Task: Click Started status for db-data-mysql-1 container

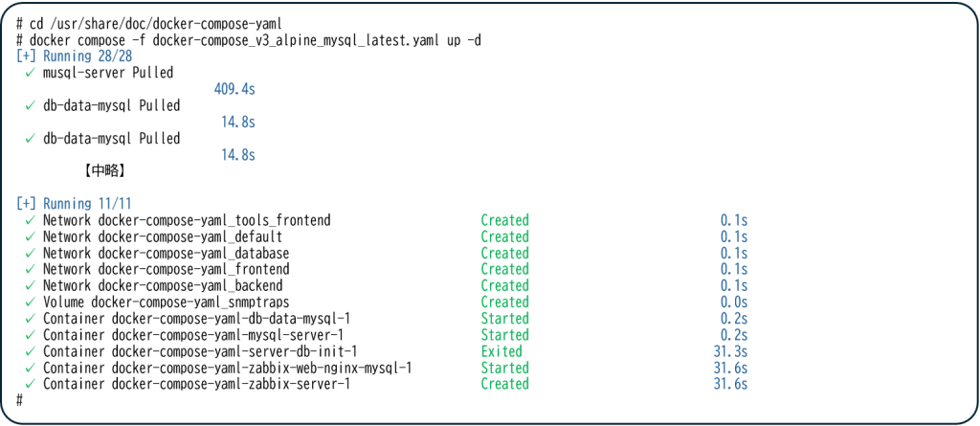Action: point(504,319)
